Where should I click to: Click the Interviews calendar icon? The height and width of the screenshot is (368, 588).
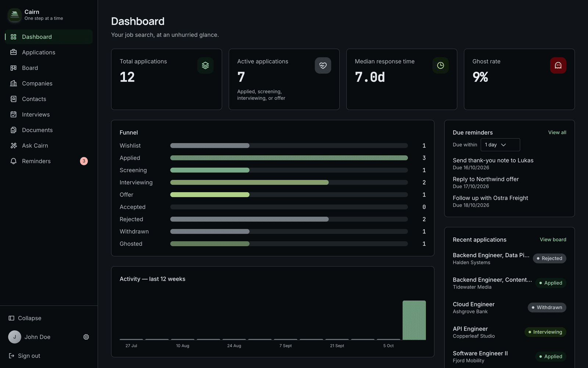click(14, 114)
